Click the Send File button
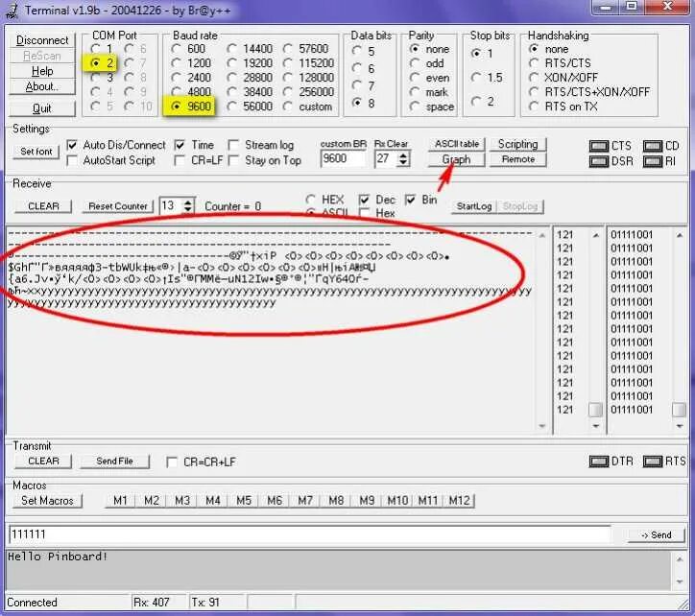Image resolution: width=695 pixels, height=616 pixels. pyautogui.click(x=115, y=462)
